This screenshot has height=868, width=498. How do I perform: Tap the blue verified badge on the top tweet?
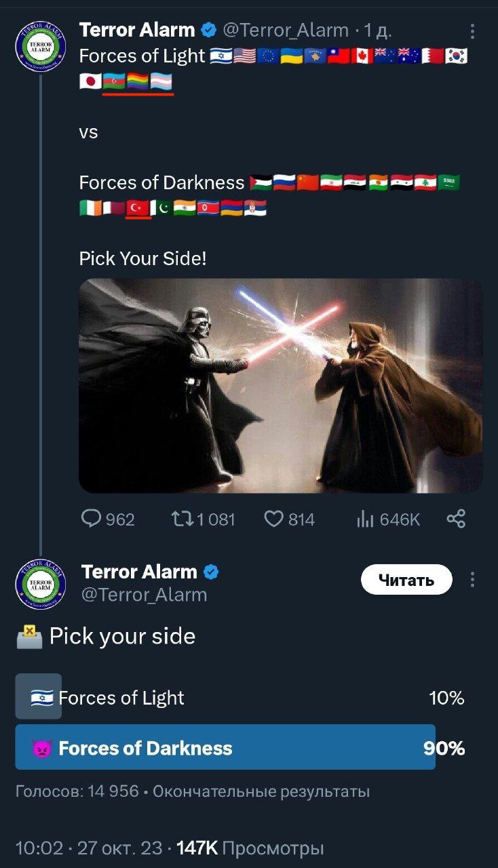(x=208, y=30)
